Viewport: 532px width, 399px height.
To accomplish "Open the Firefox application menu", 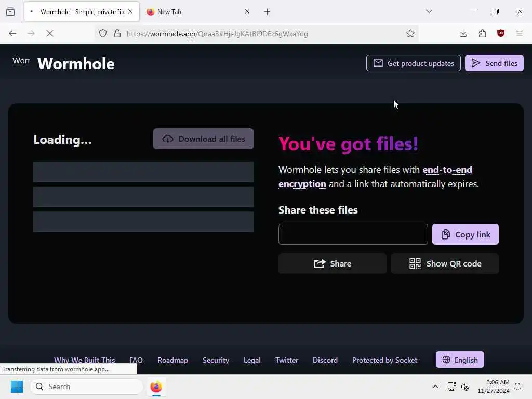I will [x=520, y=33].
